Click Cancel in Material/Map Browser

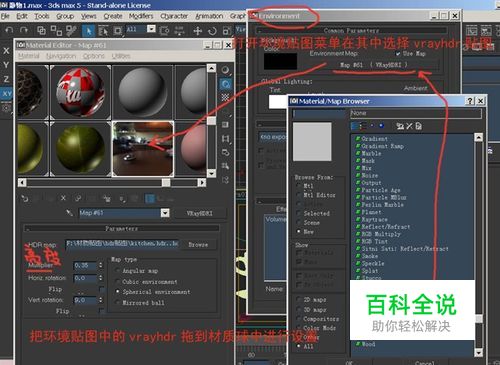pyautogui.click(x=425, y=362)
